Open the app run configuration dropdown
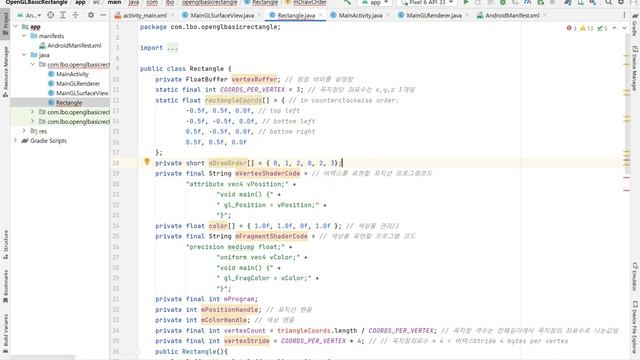 375,2
